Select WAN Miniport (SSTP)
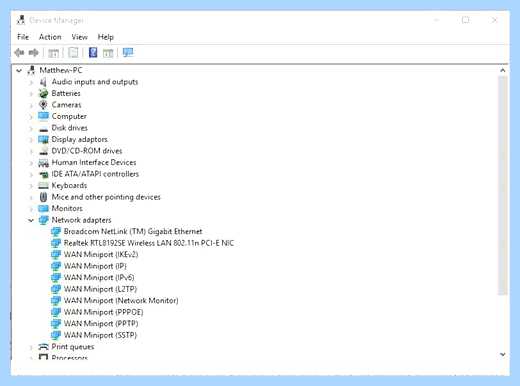 [x=100, y=335]
